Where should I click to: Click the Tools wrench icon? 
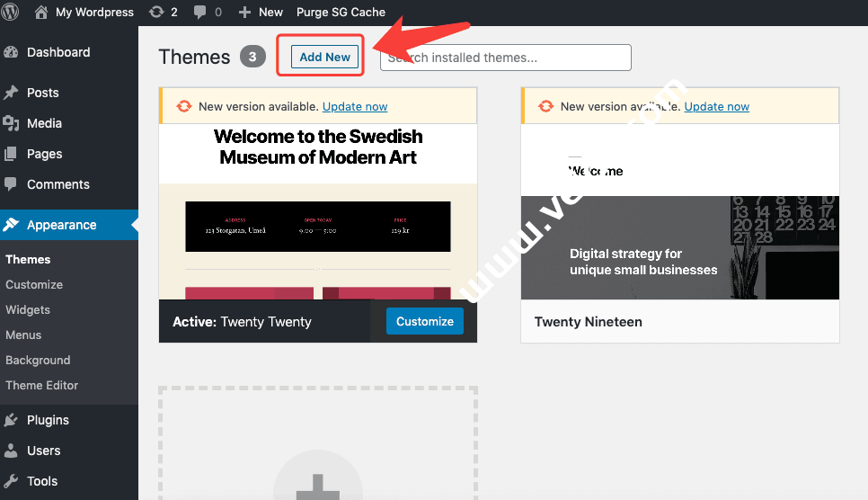point(12,481)
